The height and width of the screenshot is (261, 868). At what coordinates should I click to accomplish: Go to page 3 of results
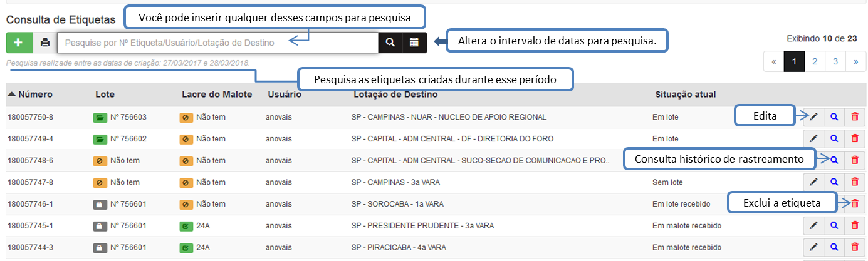[835, 62]
